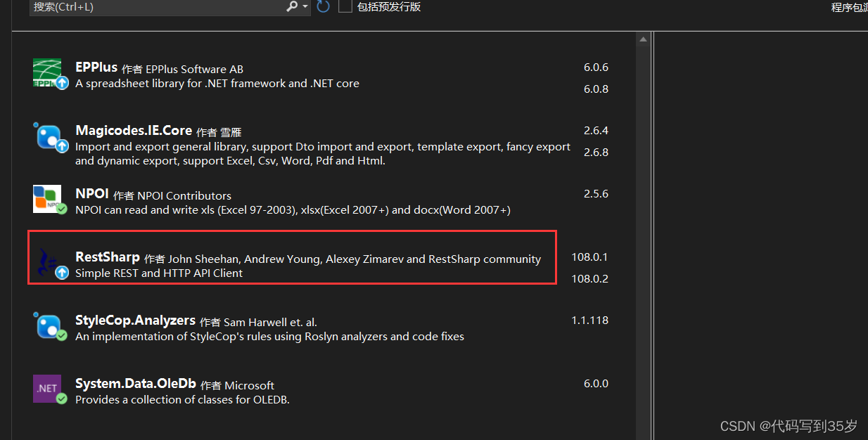This screenshot has width=868, height=440.
Task: Click the scrollbar up arrow
Action: [643, 39]
